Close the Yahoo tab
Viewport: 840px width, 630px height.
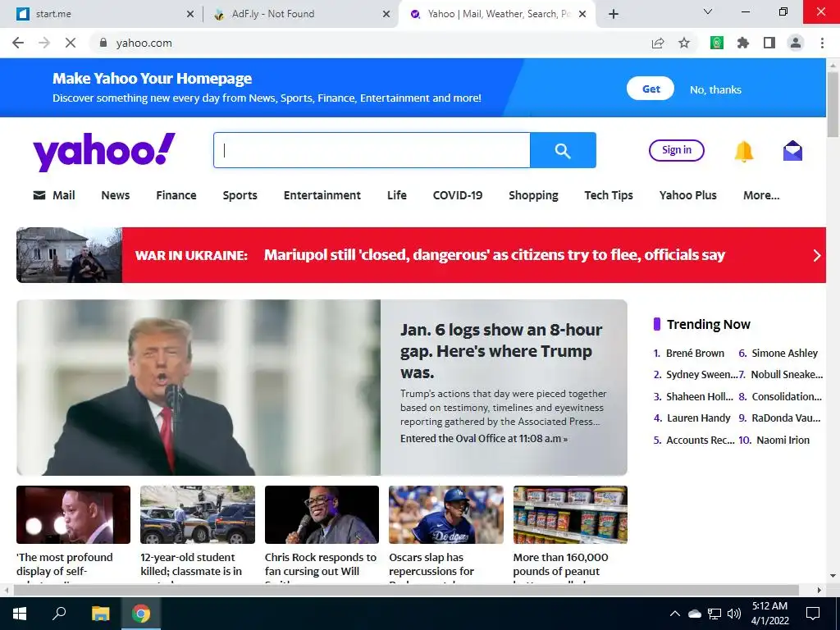[x=583, y=14]
